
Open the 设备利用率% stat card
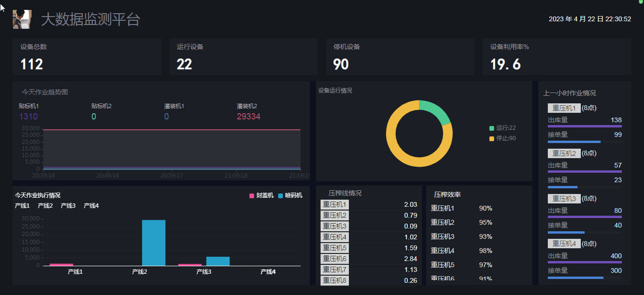[x=556, y=57]
